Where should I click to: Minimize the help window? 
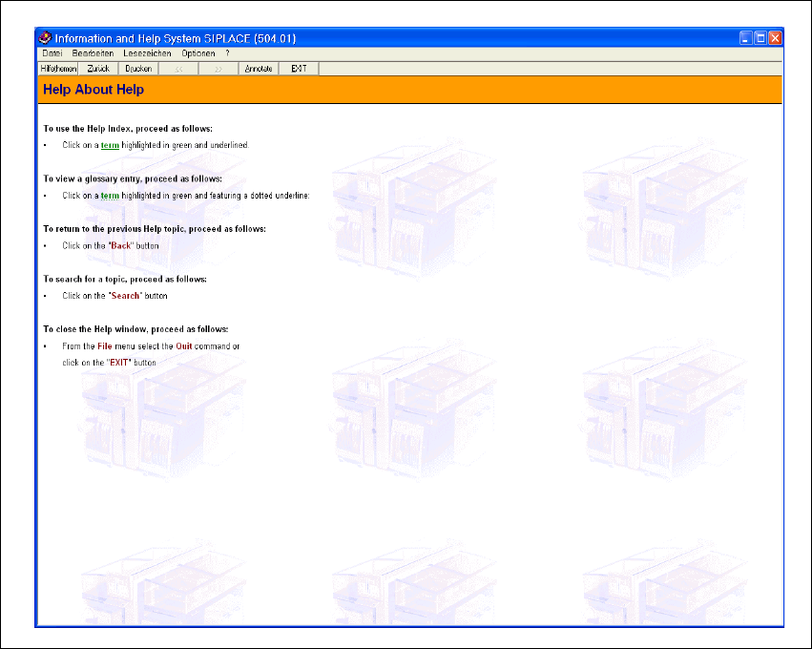tap(746, 38)
